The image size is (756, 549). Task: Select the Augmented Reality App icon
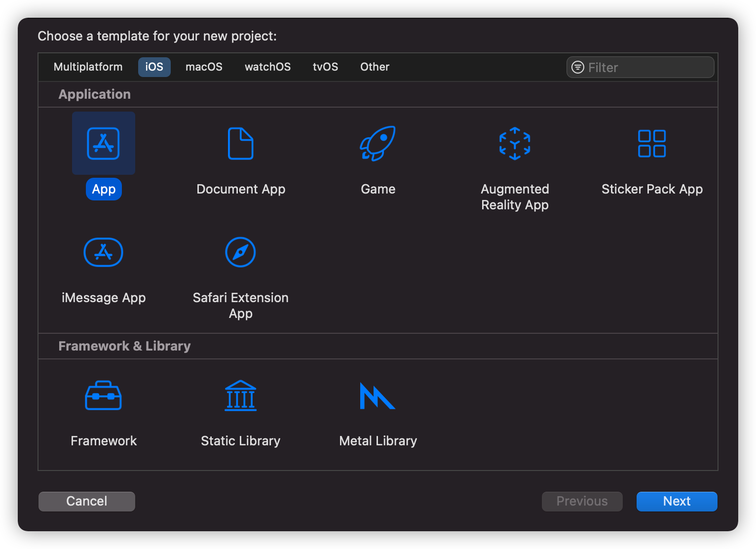pos(515,143)
